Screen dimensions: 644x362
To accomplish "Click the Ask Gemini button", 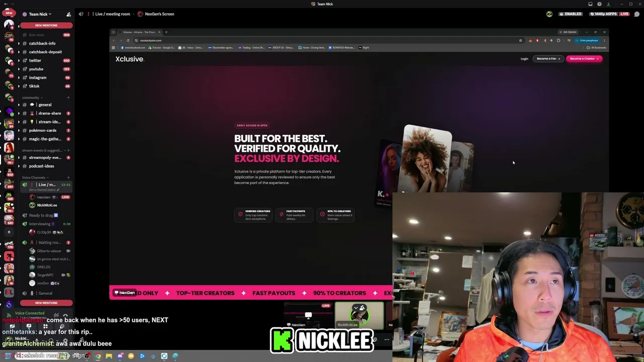I will (569, 32).
